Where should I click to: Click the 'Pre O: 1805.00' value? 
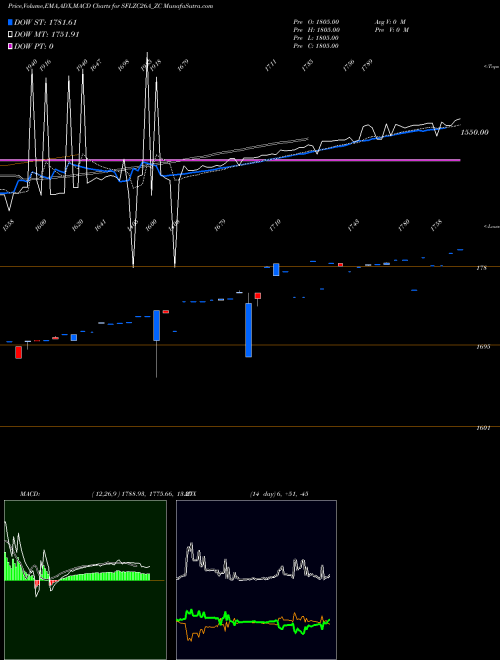(x=316, y=21)
